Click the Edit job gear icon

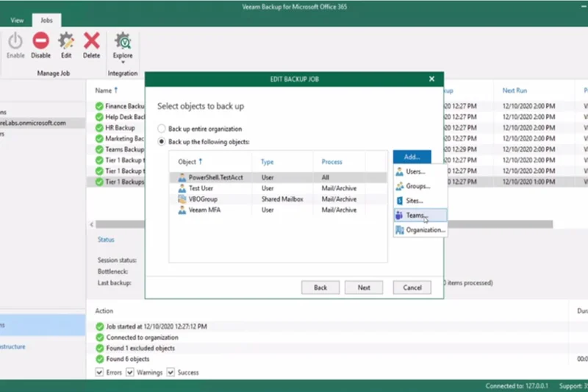66,40
